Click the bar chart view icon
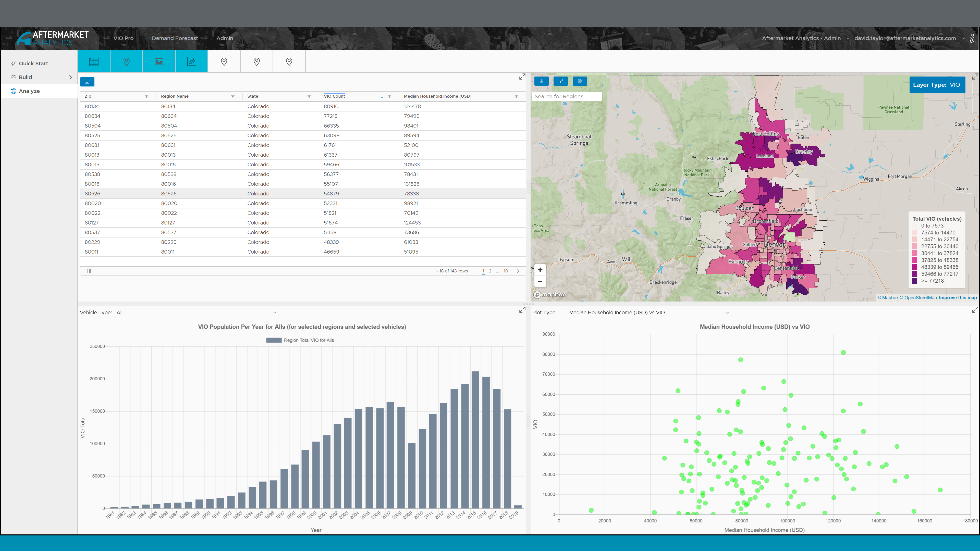 point(159,61)
